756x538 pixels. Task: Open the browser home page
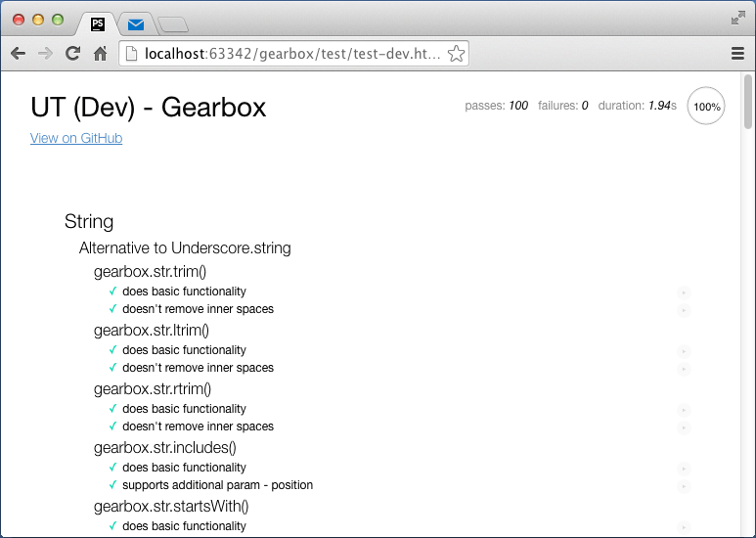tap(101, 53)
